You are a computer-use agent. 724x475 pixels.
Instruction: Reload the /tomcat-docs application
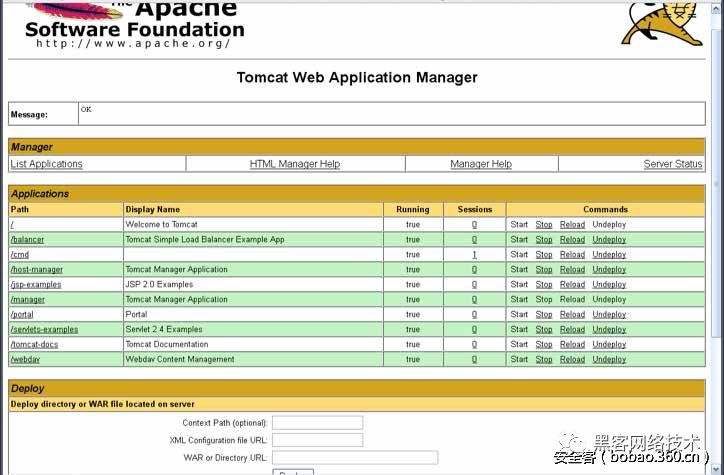click(573, 344)
